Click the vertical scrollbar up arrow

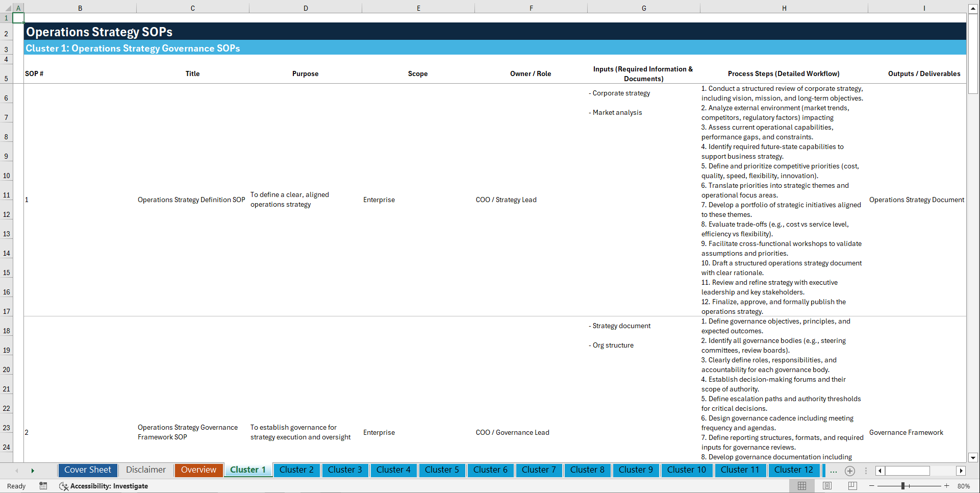tap(973, 9)
